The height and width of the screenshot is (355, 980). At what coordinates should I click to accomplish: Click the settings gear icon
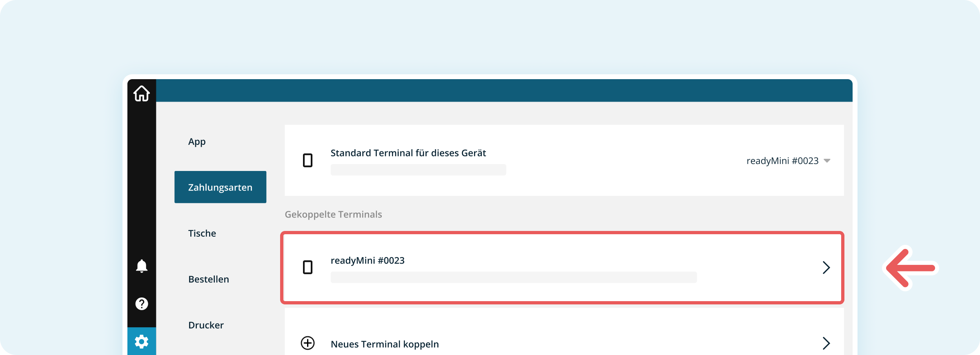coord(141,342)
